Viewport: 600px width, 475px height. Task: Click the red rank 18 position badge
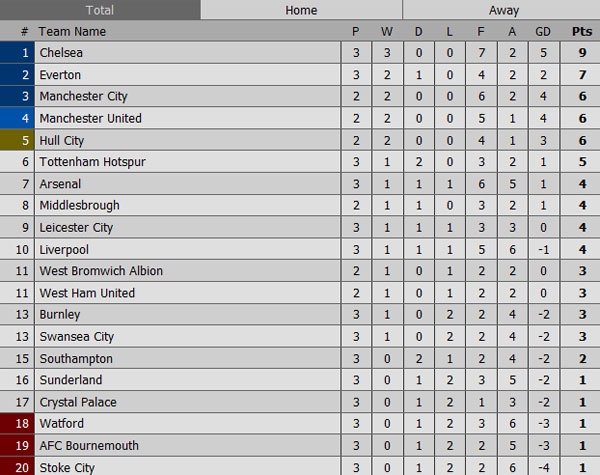click(x=18, y=424)
